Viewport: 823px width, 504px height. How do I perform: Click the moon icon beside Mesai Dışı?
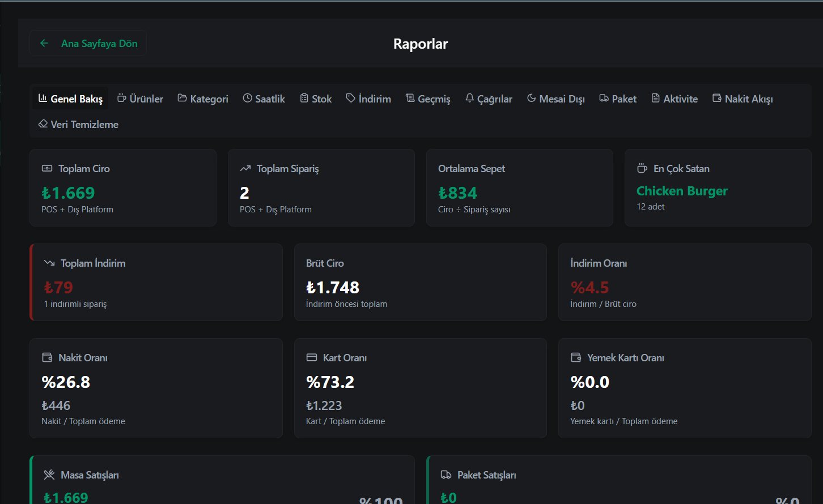point(531,98)
